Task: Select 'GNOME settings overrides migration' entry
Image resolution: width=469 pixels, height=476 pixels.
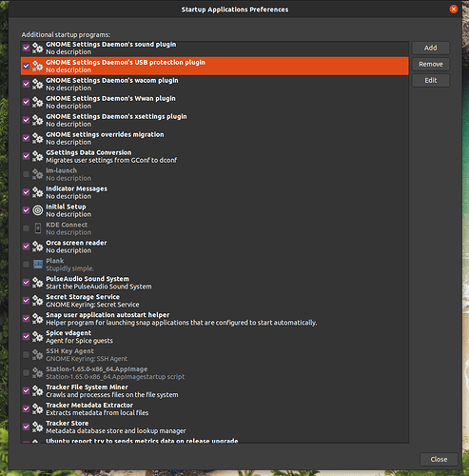Action: pyautogui.click(x=105, y=134)
